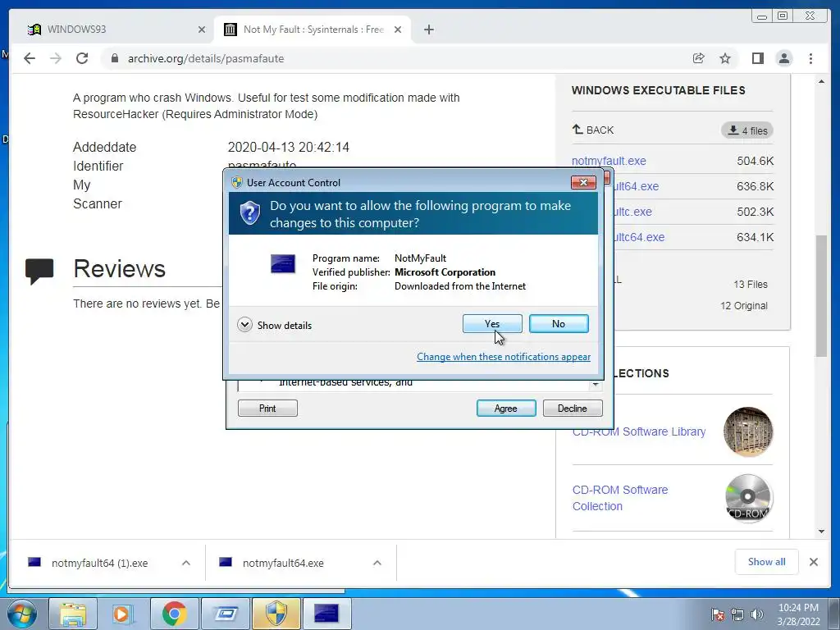Click the page scrollbar up arrow

click(x=821, y=81)
